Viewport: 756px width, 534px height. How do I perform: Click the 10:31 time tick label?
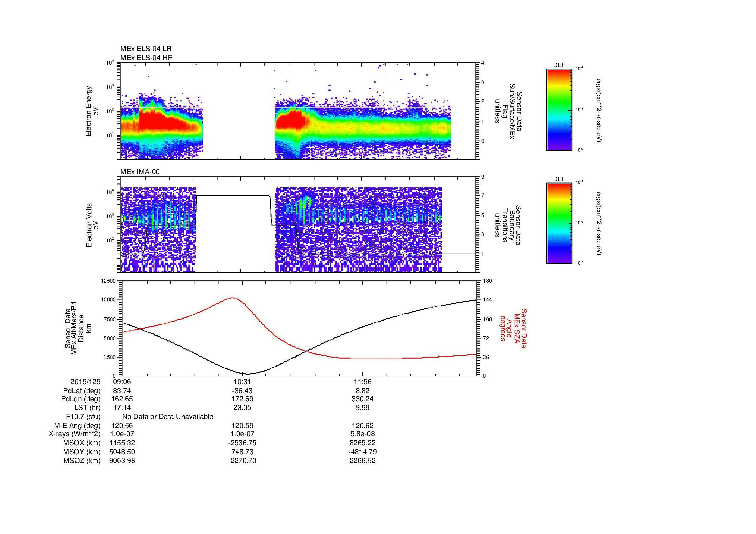tap(242, 382)
